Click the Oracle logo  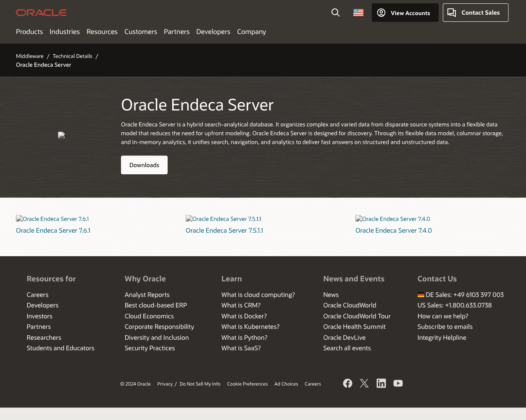coord(41,13)
